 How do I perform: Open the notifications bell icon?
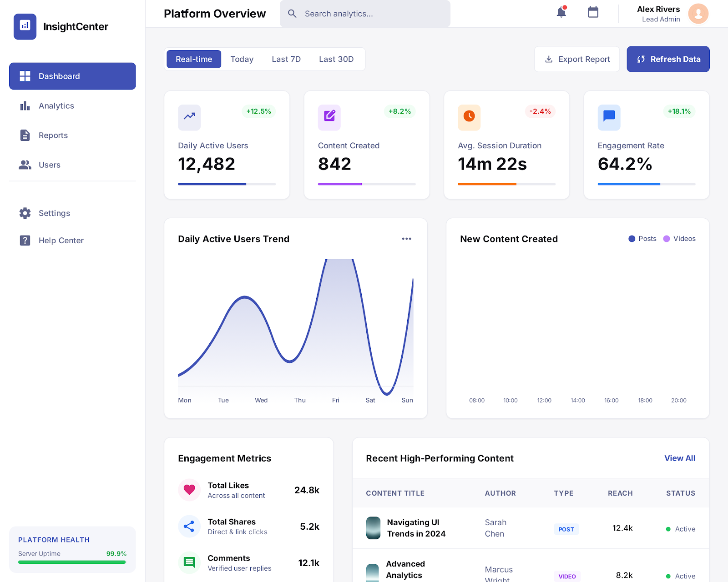coord(561,13)
